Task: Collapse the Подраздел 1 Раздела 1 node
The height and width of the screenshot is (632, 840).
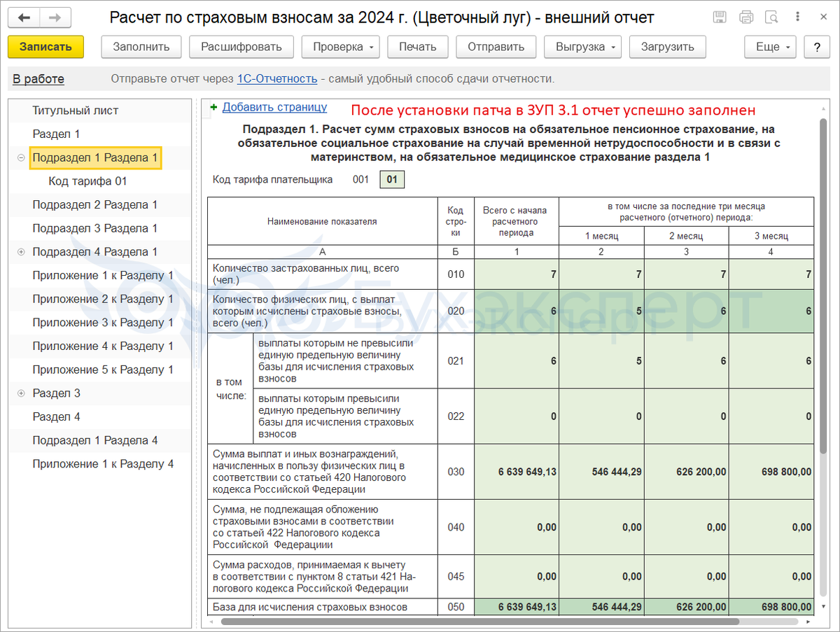Action: click(x=20, y=158)
